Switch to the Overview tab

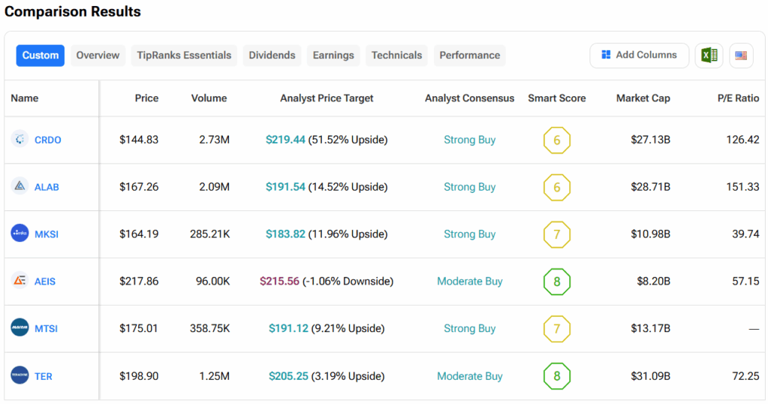click(98, 55)
